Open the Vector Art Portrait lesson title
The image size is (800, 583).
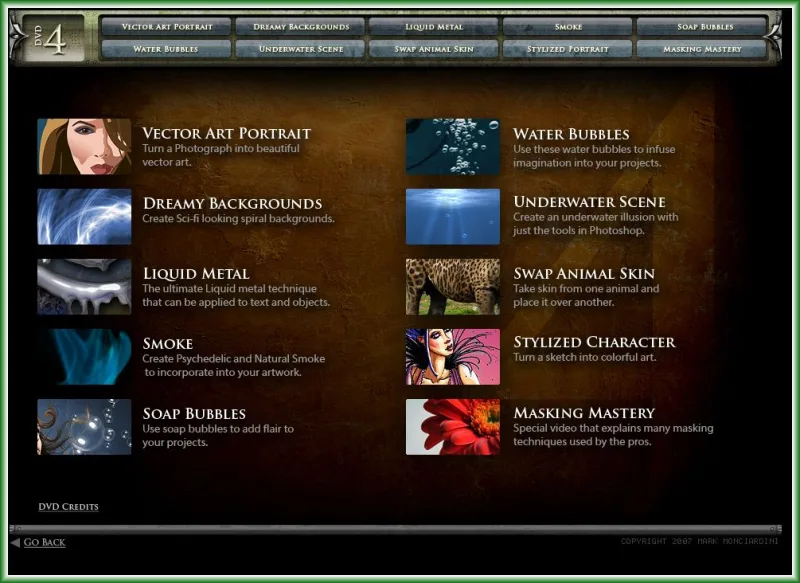(227, 134)
